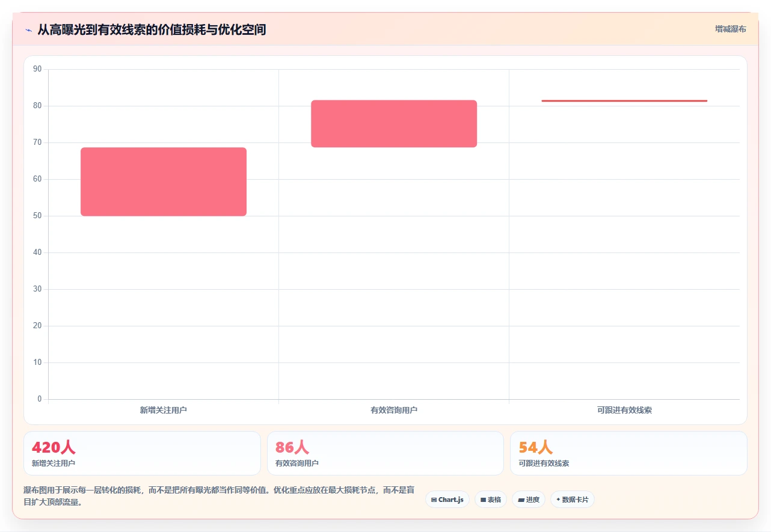Click the 90 y-axis tick label
The width and height of the screenshot is (771, 532).
click(x=37, y=69)
